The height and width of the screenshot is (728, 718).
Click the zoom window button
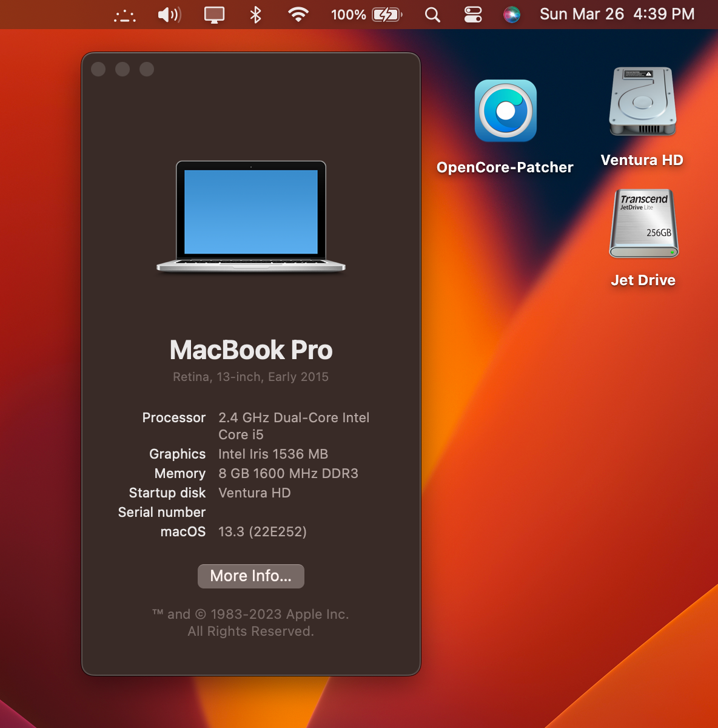pos(147,69)
